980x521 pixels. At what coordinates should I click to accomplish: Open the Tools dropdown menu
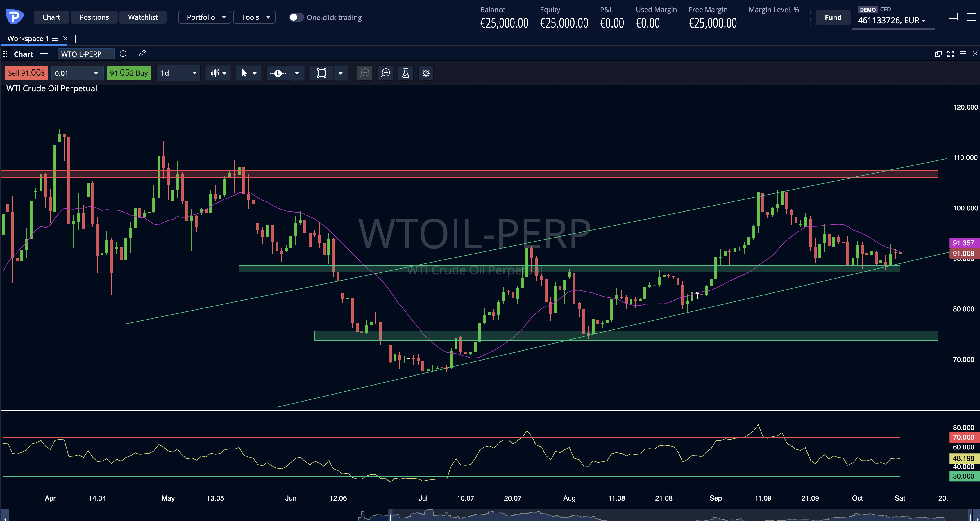click(x=254, y=17)
